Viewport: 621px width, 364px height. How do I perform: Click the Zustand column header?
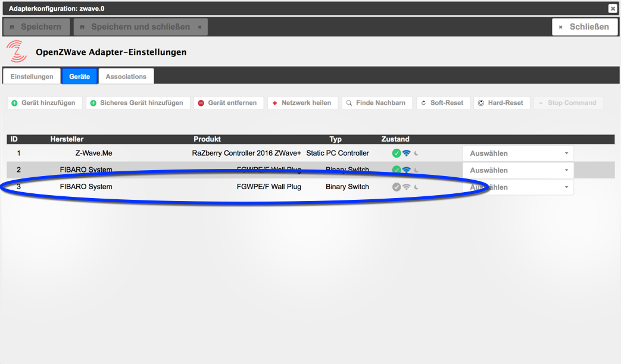click(x=395, y=139)
